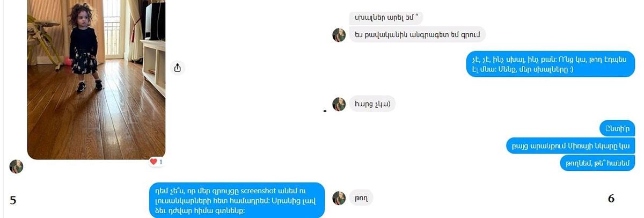
Task: Click the share icon beside the photo
Action: (178, 68)
